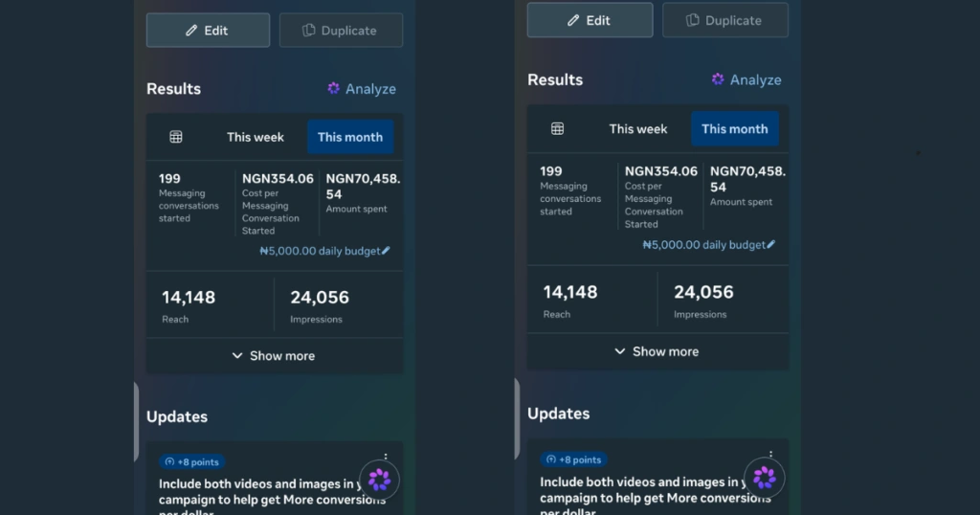Click the Edit button in the right panel

coord(590,20)
